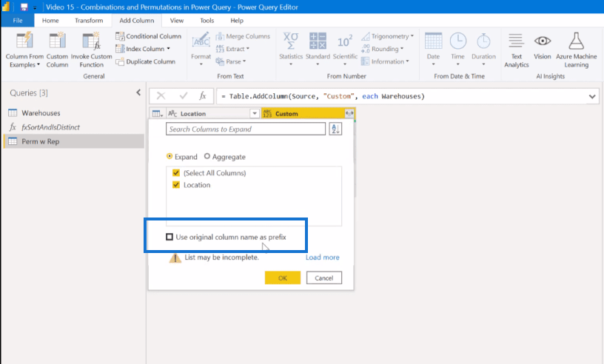Click the table icon at grid corner
Image resolution: width=604 pixels, height=364 pixels.
point(157,114)
